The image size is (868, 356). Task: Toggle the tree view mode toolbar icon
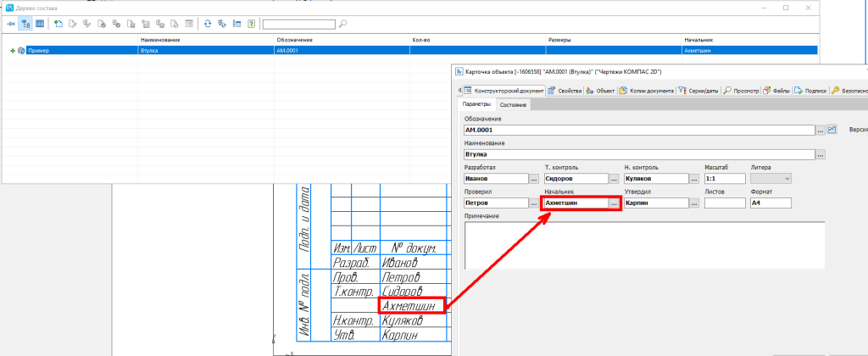26,25
